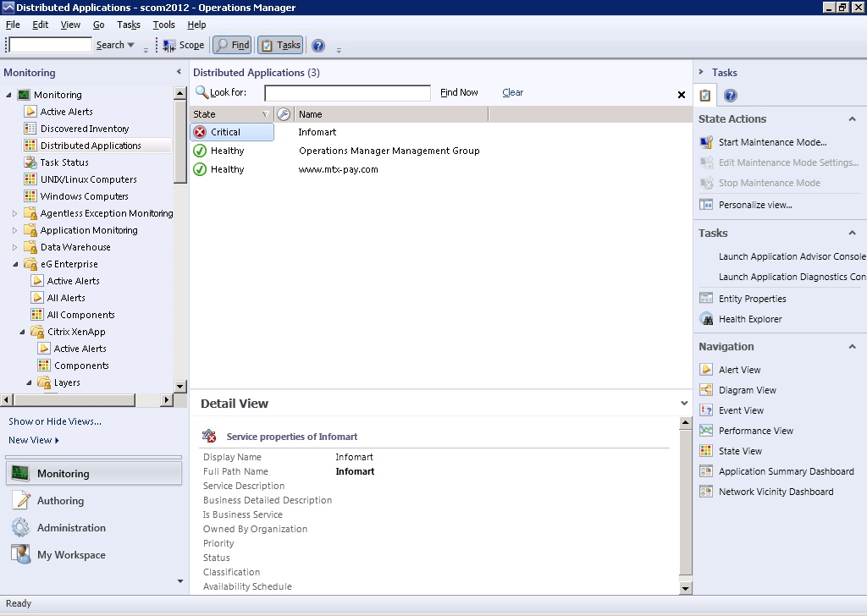The image size is (867, 616).
Task: Click the Scope toolbar icon
Action: click(169, 46)
